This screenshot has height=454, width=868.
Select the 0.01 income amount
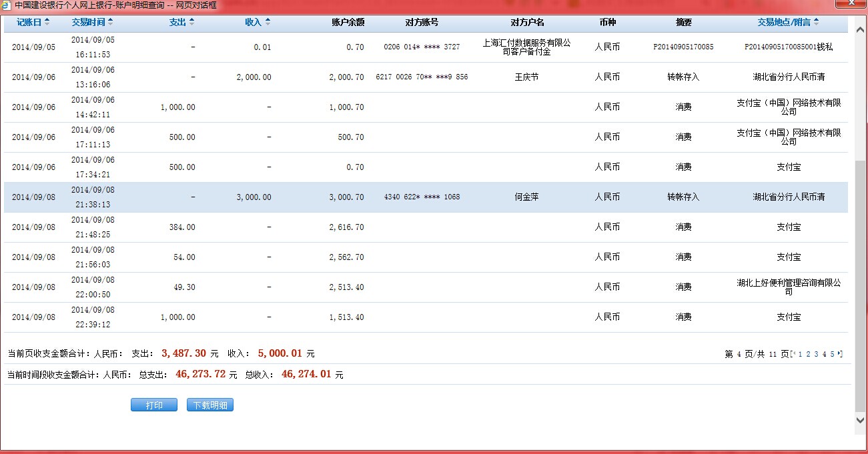[262, 47]
